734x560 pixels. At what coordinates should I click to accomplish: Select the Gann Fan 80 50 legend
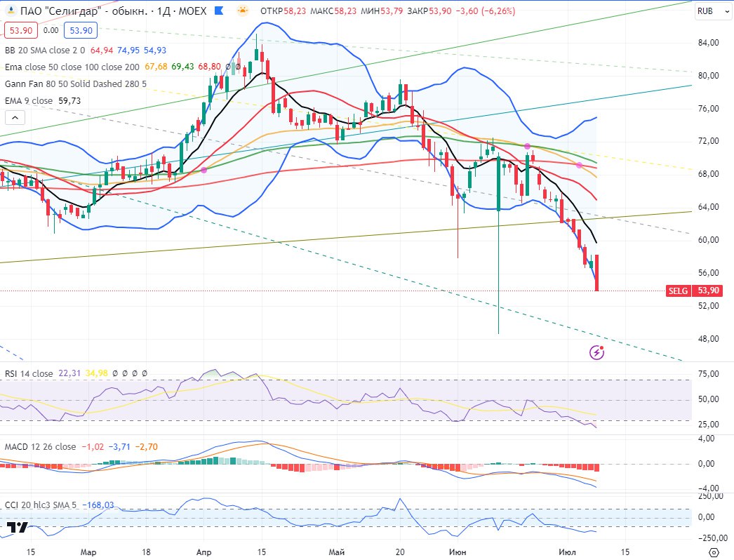pyautogui.click(x=75, y=84)
